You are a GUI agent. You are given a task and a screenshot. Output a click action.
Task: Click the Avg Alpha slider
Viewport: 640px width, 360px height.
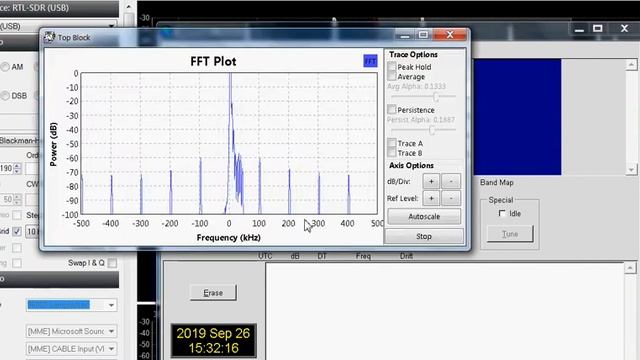[x=423, y=97]
